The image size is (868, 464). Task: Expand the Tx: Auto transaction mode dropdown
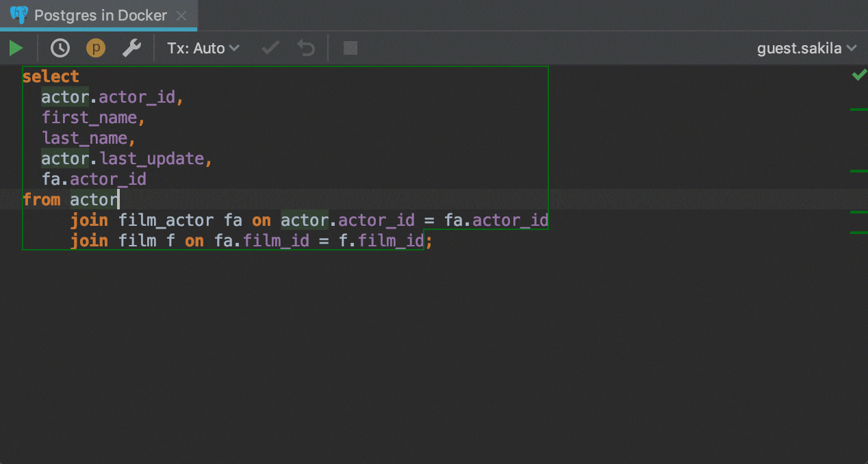pyautogui.click(x=203, y=48)
